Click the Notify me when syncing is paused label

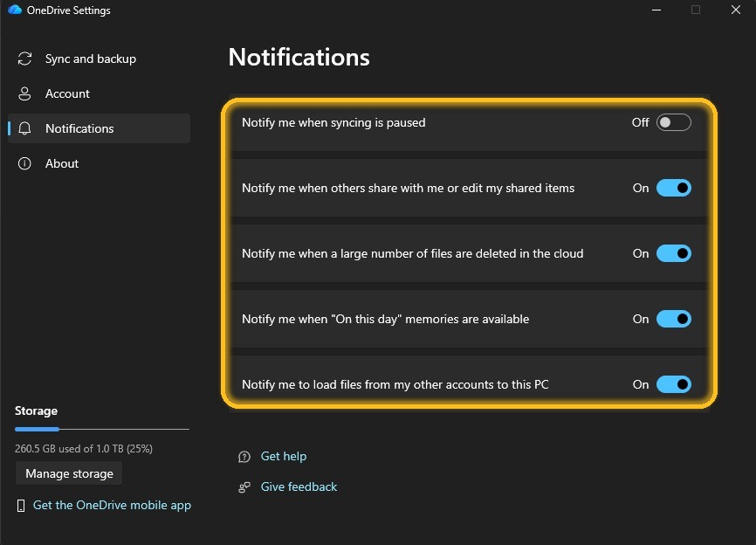pos(333,122)
